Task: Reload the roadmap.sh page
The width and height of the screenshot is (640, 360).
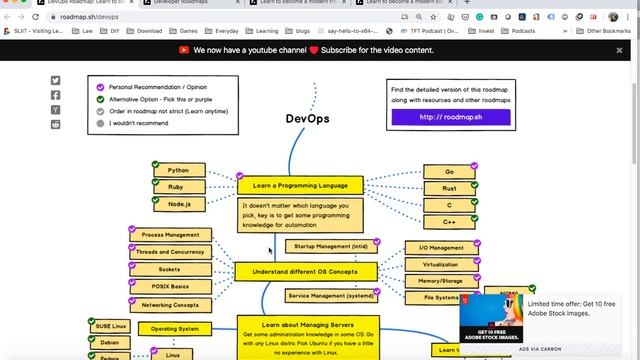Action: click(36, 17)
